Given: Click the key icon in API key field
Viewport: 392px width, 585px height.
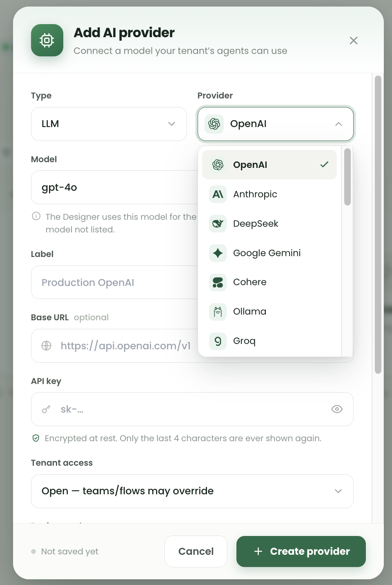Looking at the screenshot, I should tap(47, 409).
